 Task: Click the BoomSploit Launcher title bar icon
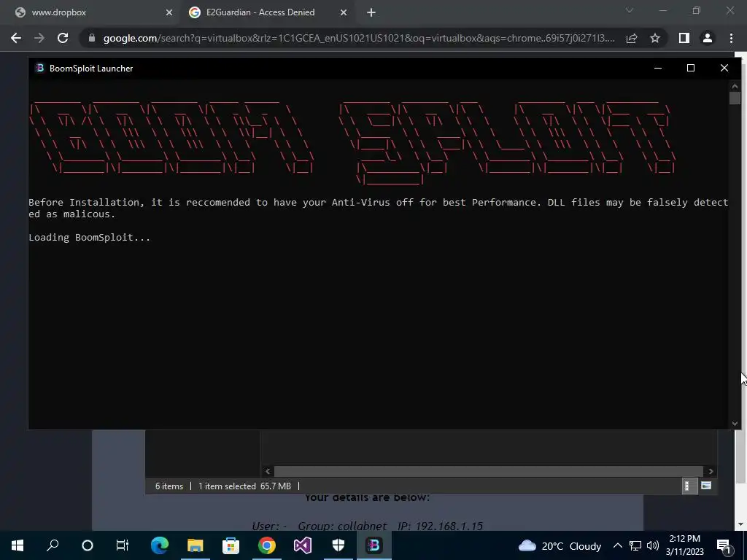tap(39, 68)
